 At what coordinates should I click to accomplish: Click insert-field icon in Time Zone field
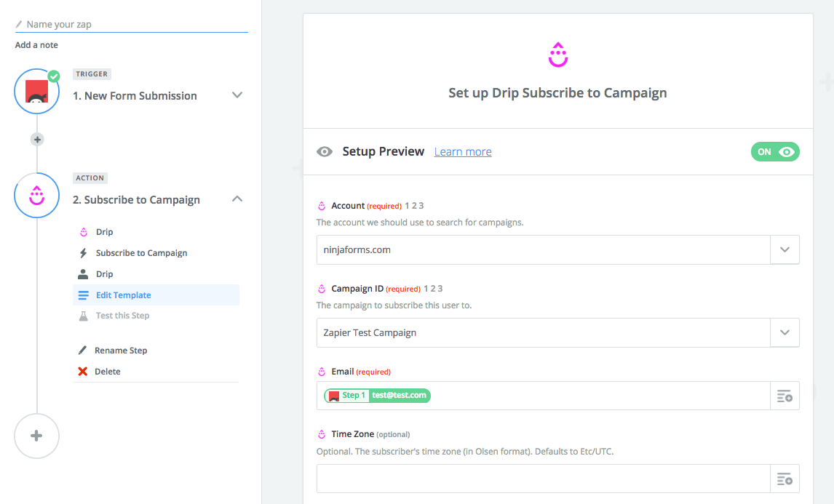(x=785, y=479)
